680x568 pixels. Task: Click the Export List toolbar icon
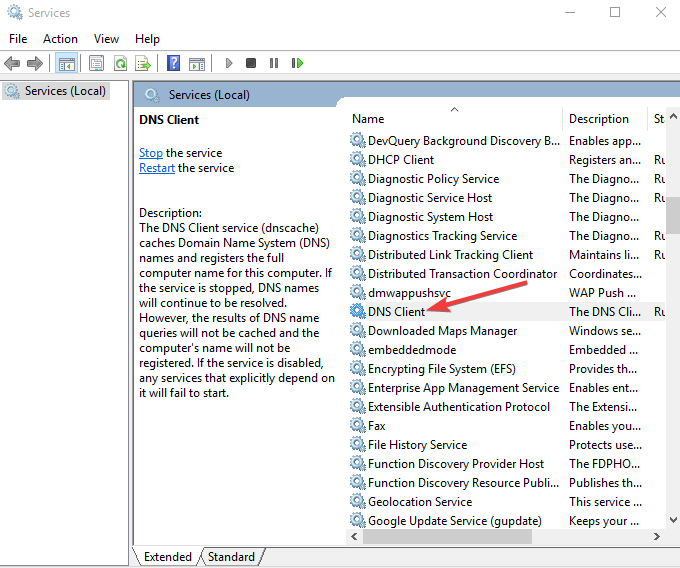[143, 63]
